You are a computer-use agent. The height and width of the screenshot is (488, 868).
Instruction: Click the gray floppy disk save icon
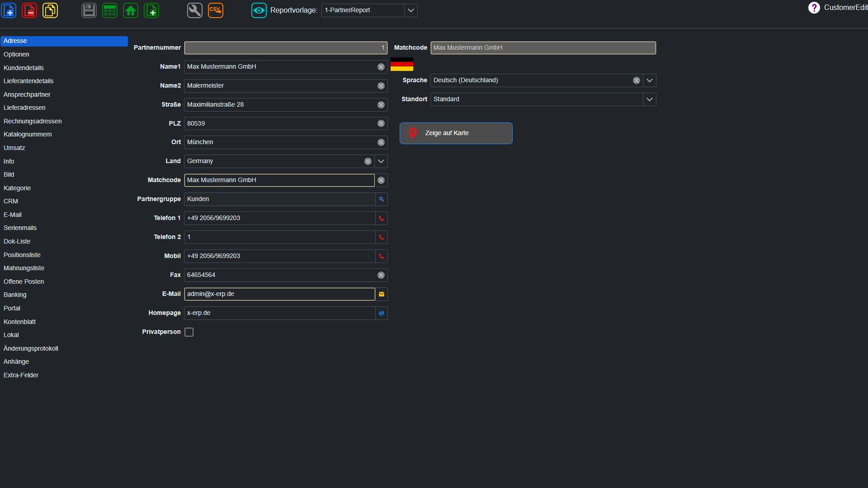click(x=89, y=10)
